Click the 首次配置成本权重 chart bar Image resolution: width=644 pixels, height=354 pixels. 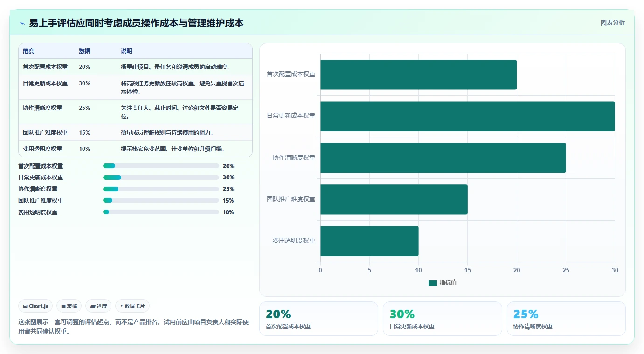[418, 75]
